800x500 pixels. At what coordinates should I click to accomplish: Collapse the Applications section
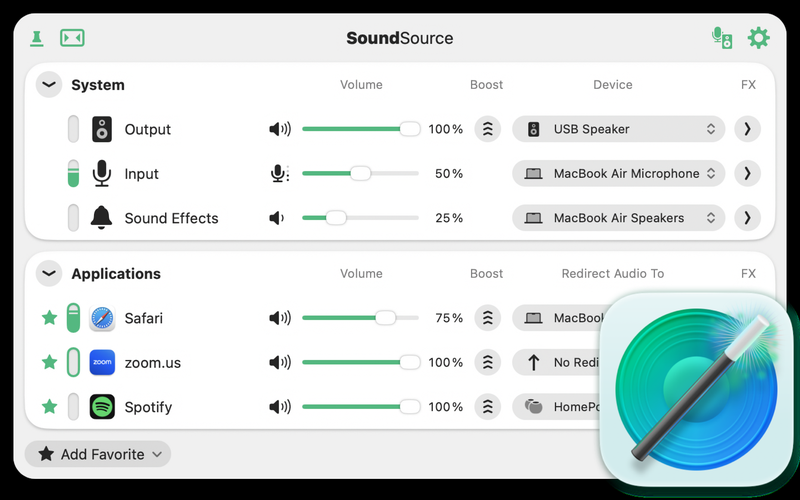point(49,273)
